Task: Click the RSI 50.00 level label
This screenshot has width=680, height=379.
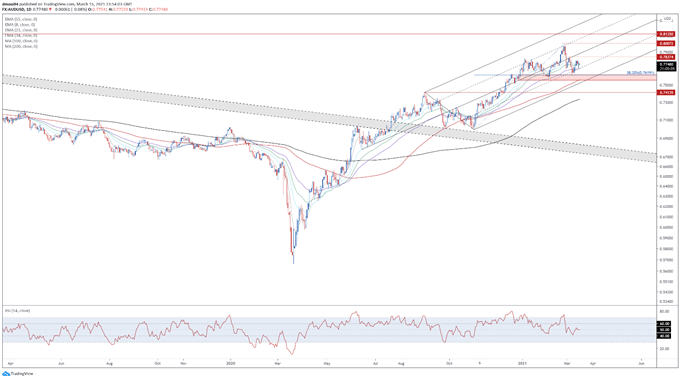Action: pyautogui.click(x=665, y=330)
